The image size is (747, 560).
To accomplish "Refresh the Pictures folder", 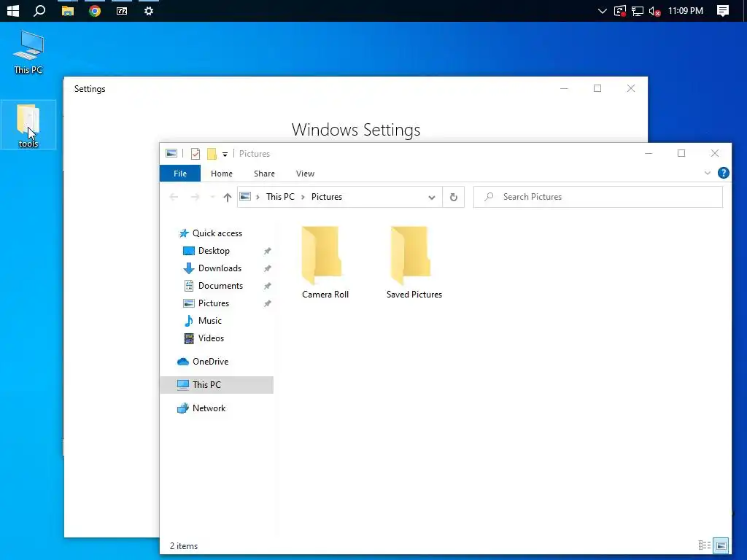I will pyautogui.click(x=454, y=197).
